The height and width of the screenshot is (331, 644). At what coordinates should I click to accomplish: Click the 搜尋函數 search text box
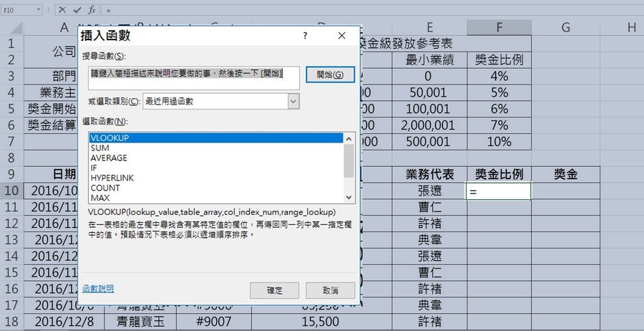[194, 78]
